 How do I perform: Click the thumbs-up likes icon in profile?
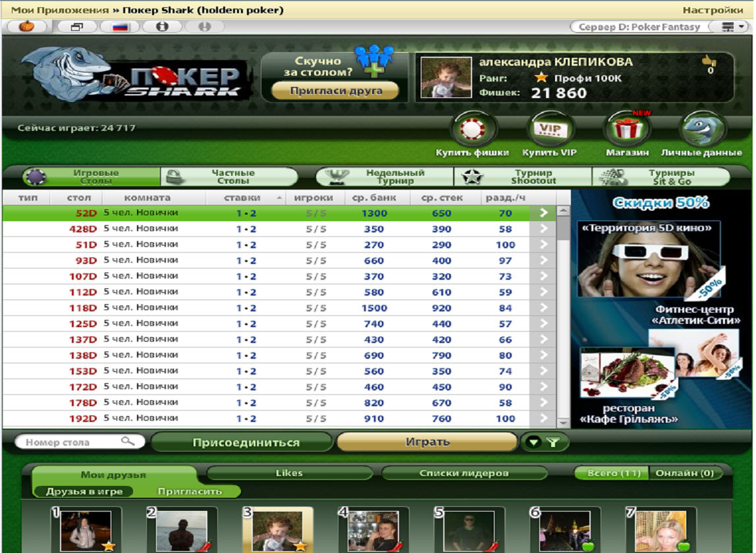(x=709, y=62)
